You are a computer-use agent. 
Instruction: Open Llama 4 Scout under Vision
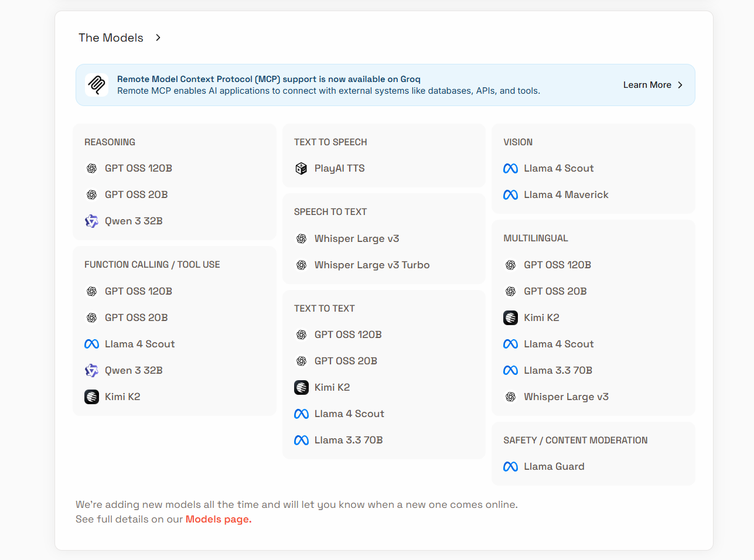coord(558,169)
